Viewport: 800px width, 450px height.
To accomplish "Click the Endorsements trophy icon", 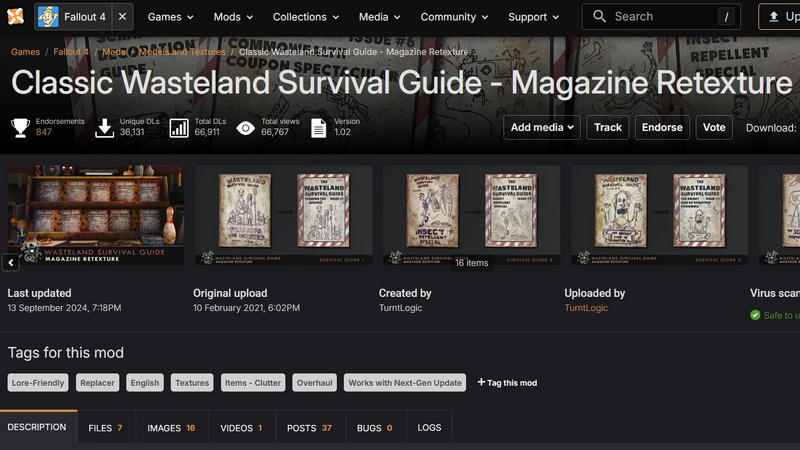I will (x=20, y=128).
